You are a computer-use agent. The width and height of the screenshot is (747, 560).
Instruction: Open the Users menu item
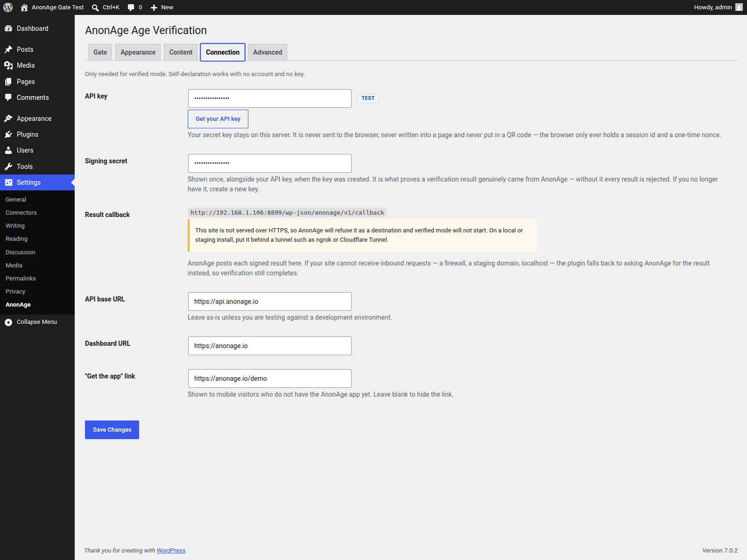coord(37,150)
